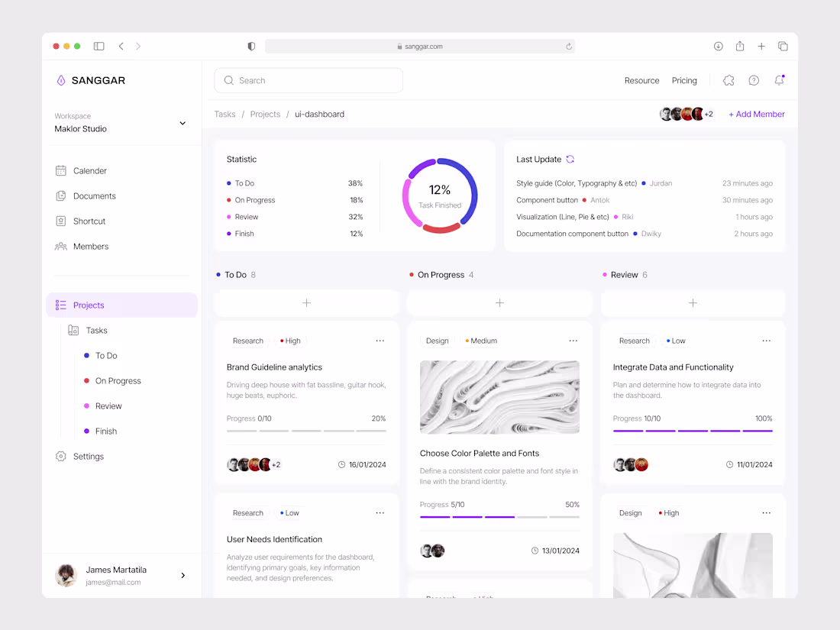
Task: Open Integrate Data card options menu
Action: 767,341
